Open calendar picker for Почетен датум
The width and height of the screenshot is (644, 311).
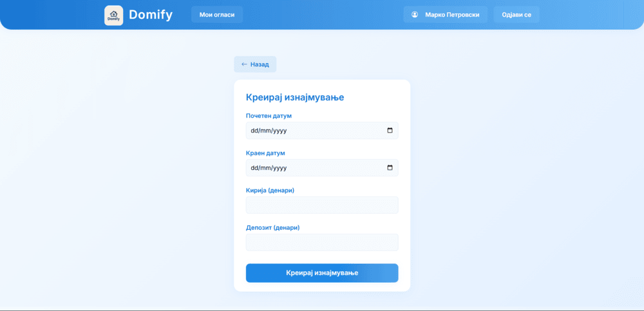coord(390,131)
